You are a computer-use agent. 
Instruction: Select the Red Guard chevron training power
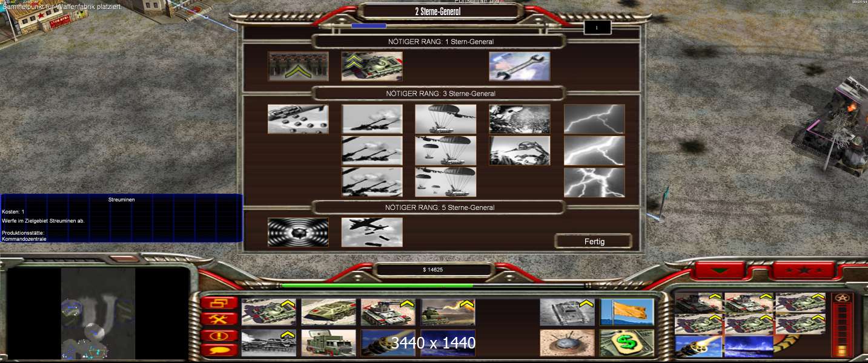[298, 66]
